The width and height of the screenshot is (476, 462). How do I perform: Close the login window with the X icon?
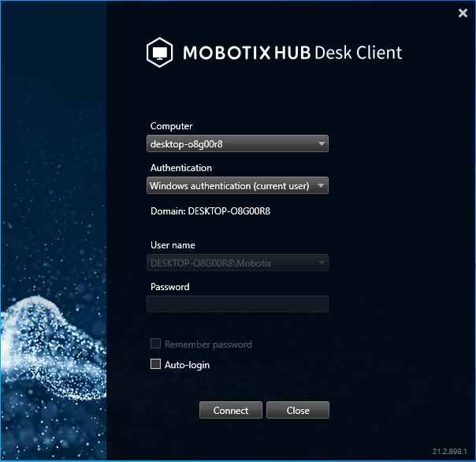coord(463,13)
